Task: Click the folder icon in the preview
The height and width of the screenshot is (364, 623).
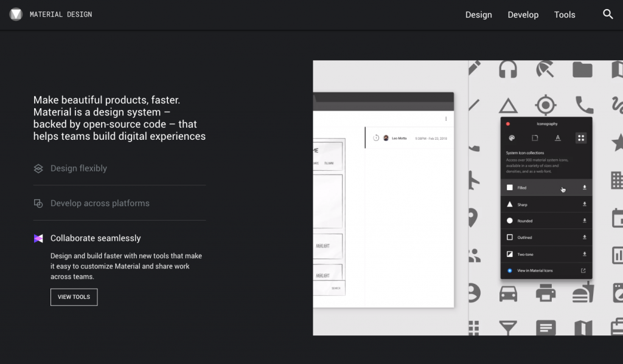Action: tap(582, 69)
